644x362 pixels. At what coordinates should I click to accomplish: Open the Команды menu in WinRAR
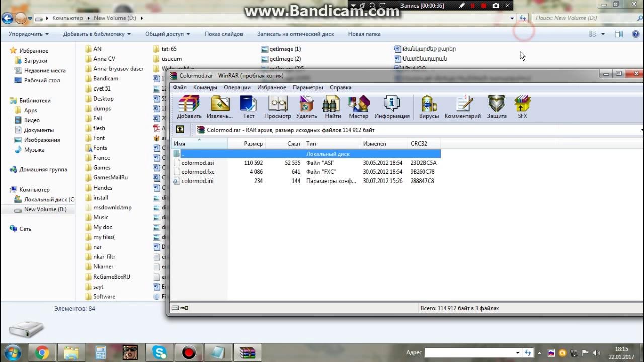click(x=205, y=87)
